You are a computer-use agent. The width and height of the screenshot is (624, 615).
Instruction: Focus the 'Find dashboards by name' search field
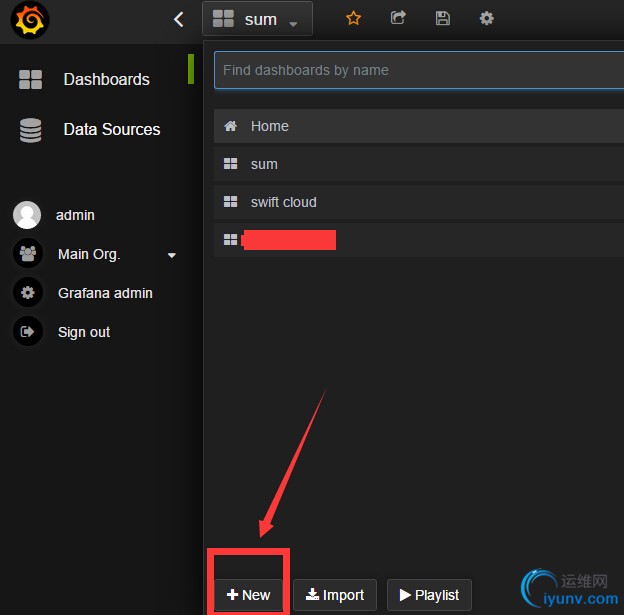click(419, 70)
